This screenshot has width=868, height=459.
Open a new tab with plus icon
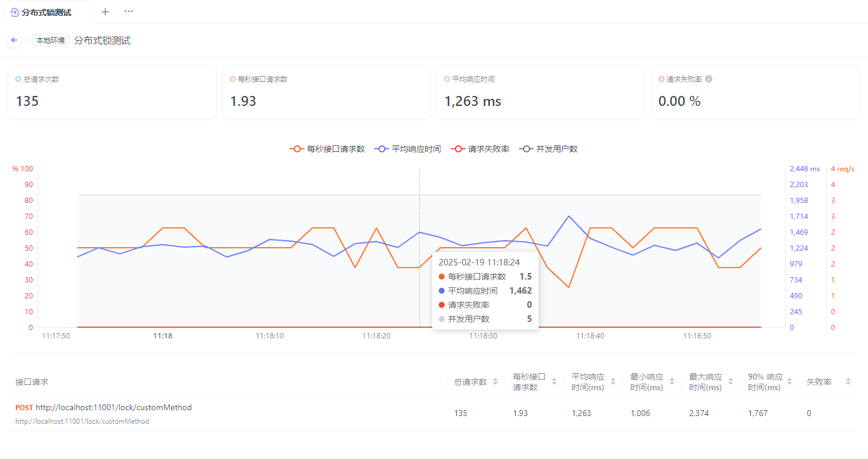[105, 12]
